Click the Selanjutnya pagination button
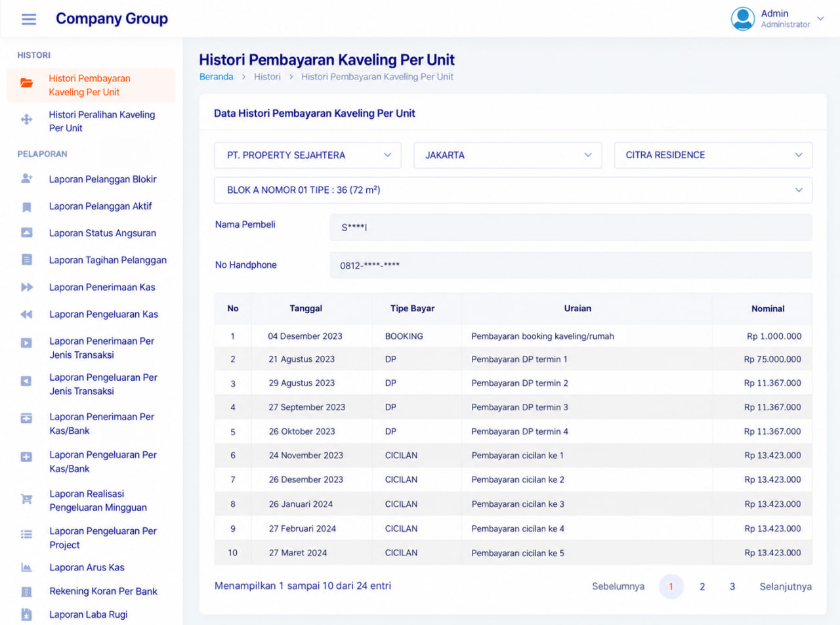Viewport: 840px width, 625px height. tap(786, 586)
